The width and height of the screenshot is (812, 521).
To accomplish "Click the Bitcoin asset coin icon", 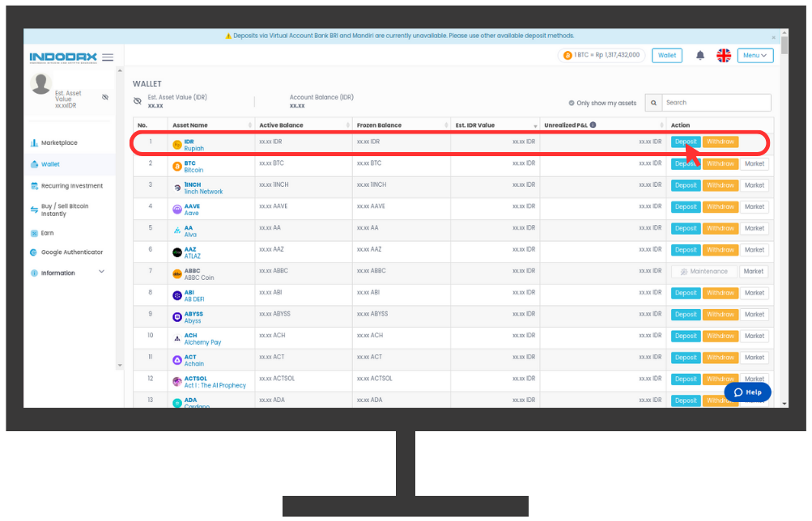I will (x=177, y=166).
